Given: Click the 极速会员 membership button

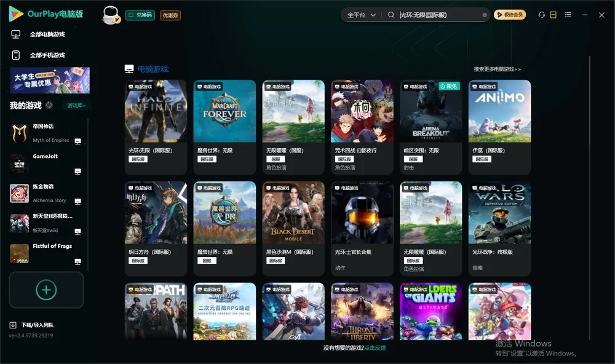Looking at the screenshot, I should click(x=510, y=15).
